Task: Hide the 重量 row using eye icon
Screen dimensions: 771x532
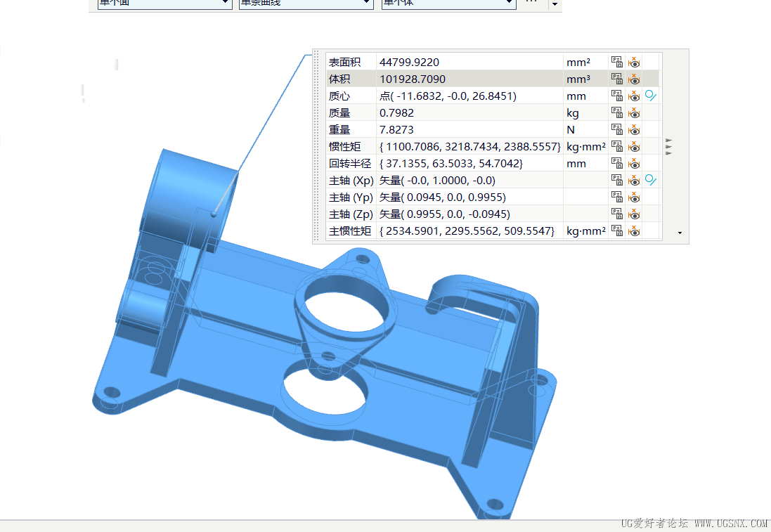Action: point(634,129)
